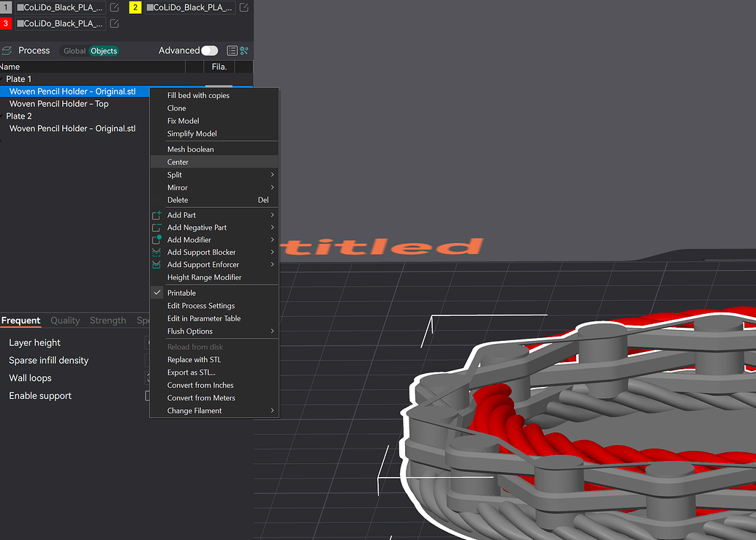Select filament 2 yellow color swatch

(135, 7)
